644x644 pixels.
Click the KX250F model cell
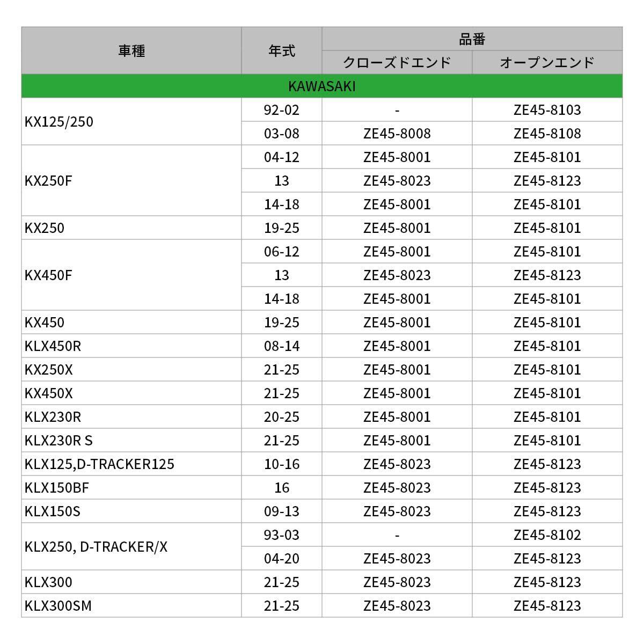(x=48, y=181)
